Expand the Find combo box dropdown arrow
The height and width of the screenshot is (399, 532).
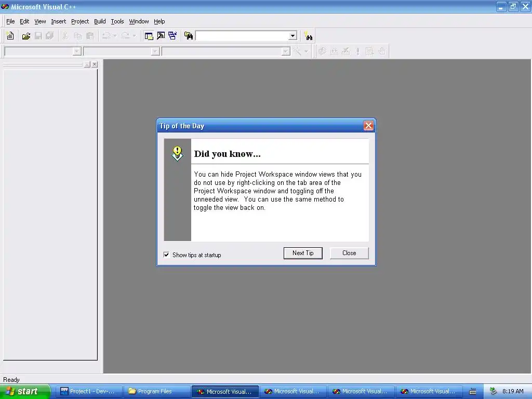pos(293,36)
